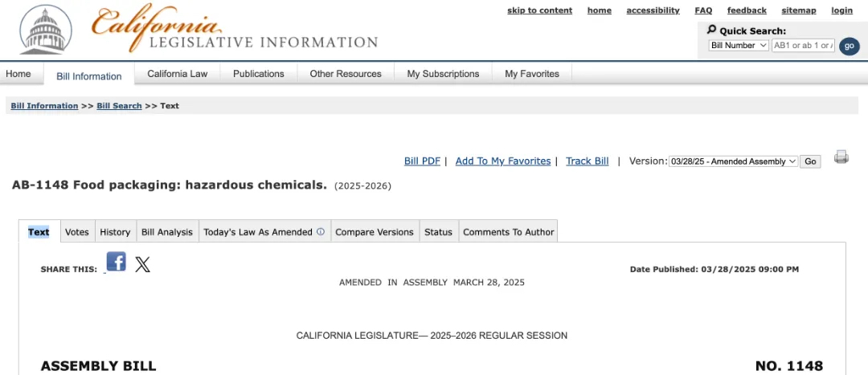Click the Quick Search magnifier icon
This screenshot has width=868, height=375.
pyautogui.click(x=711, y=30)
